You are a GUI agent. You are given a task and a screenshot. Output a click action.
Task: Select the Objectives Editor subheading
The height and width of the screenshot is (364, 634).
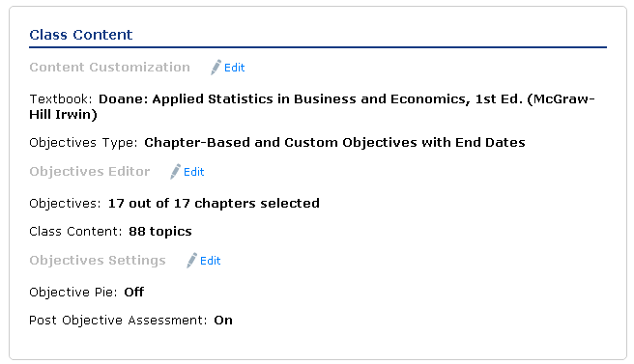pos(89,171)
